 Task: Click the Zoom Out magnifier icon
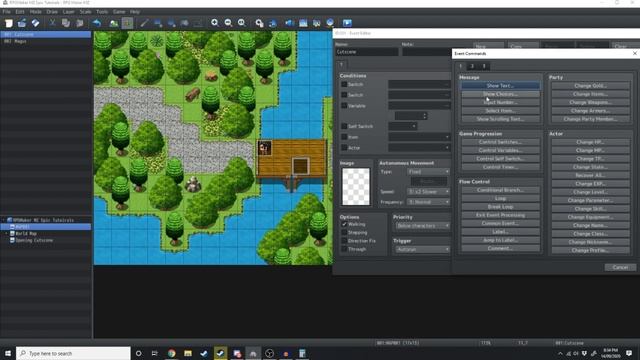coord(228,23)
